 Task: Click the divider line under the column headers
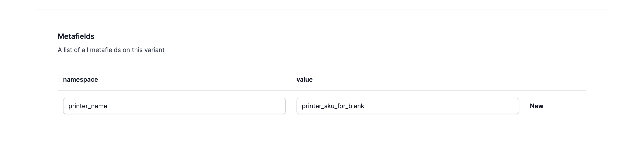tap(322, 90)
